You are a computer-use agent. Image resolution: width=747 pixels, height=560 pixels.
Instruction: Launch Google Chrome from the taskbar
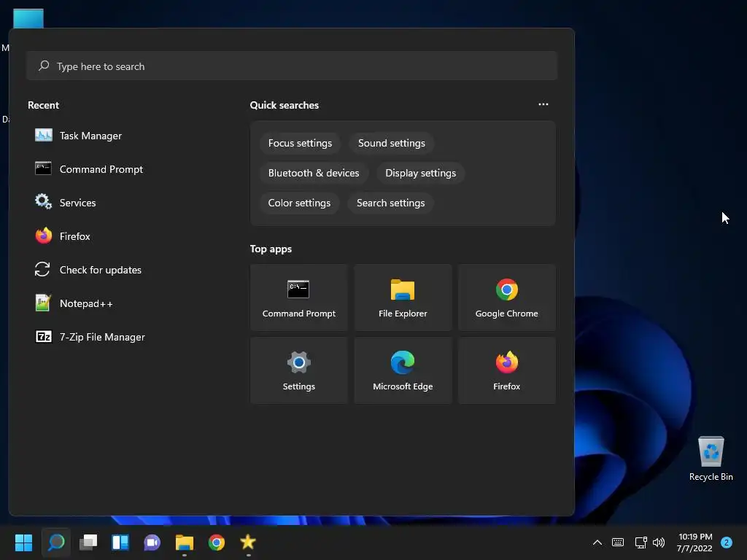[x=216, y=542]
